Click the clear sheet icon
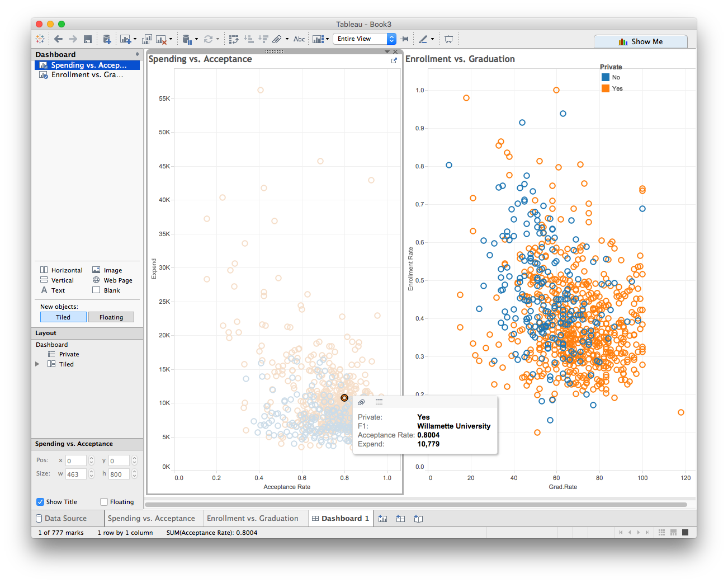The height and width of the screenshot is (583, 728). (161, 39)
